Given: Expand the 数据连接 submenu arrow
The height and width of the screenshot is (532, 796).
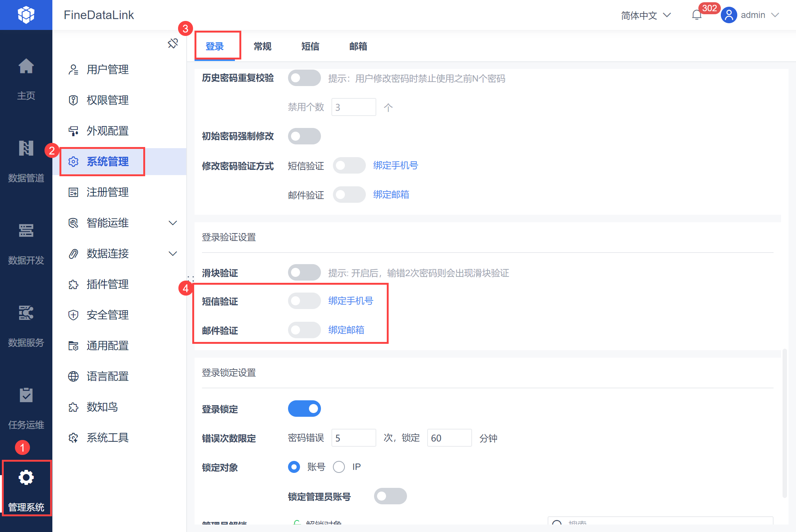Looking at the screenshot, I should (172, 254).
